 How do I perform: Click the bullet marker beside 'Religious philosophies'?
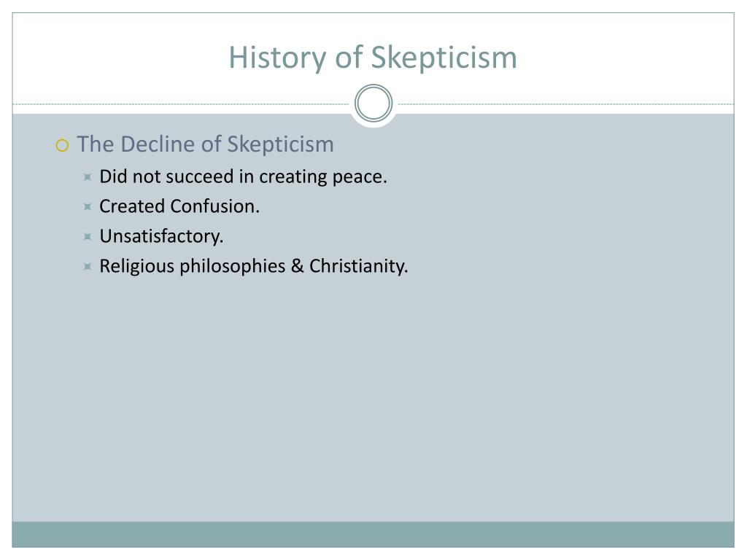pos(88,266)
